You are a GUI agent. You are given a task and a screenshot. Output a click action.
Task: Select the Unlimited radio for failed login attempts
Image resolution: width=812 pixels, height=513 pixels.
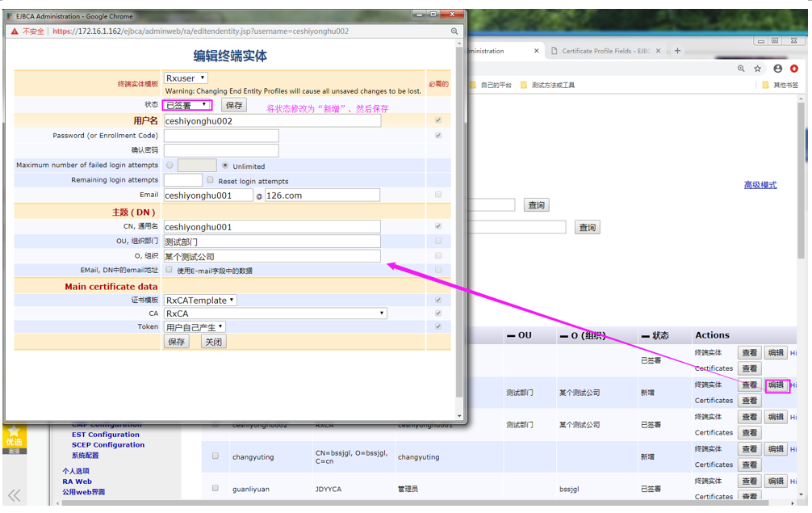(x=227, y=165)
